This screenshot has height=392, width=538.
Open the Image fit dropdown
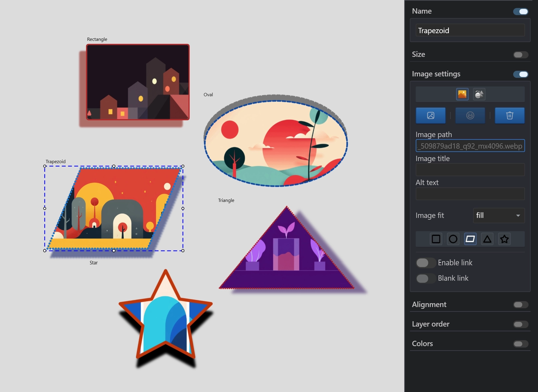(499, 216)
